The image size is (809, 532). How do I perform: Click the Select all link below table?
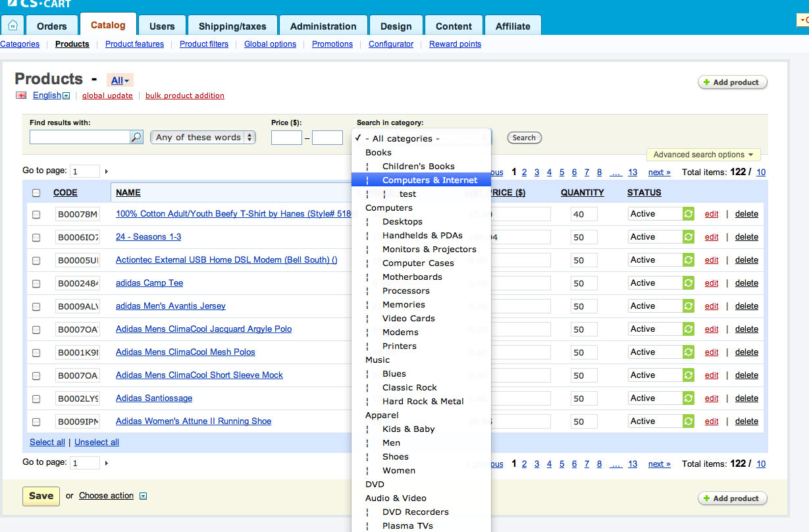click(x=47, y=442)
